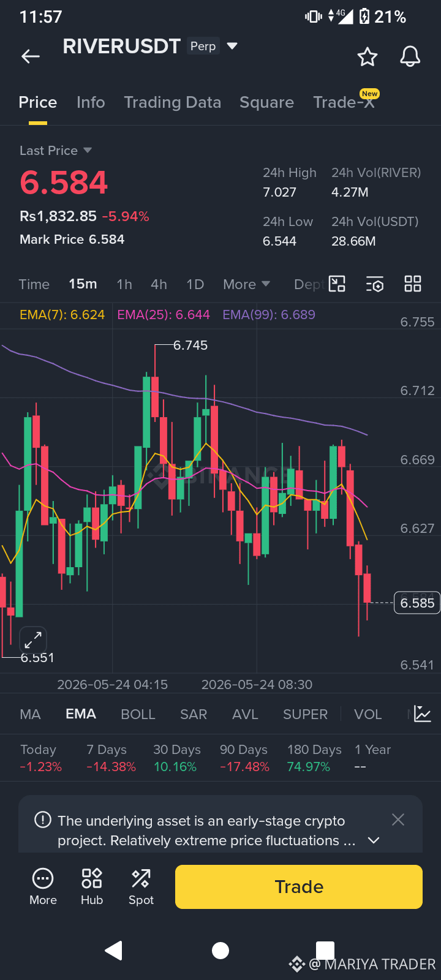This screenshot has width=441, height=980.
Task: Expand the Last Price dropdown
Action: [x=56, y=151]
